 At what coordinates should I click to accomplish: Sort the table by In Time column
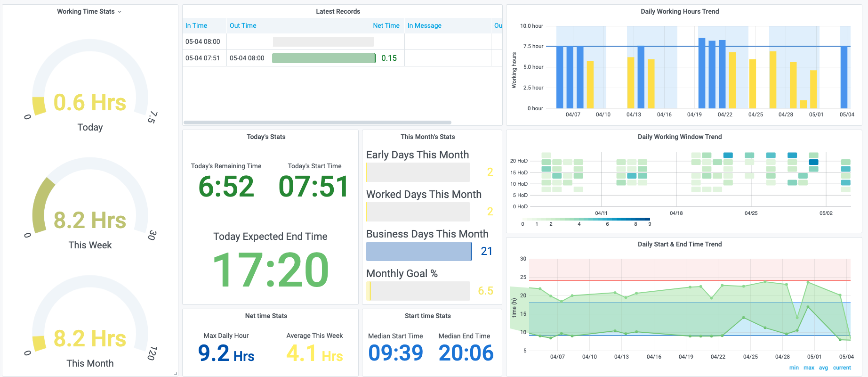(196, 25)
